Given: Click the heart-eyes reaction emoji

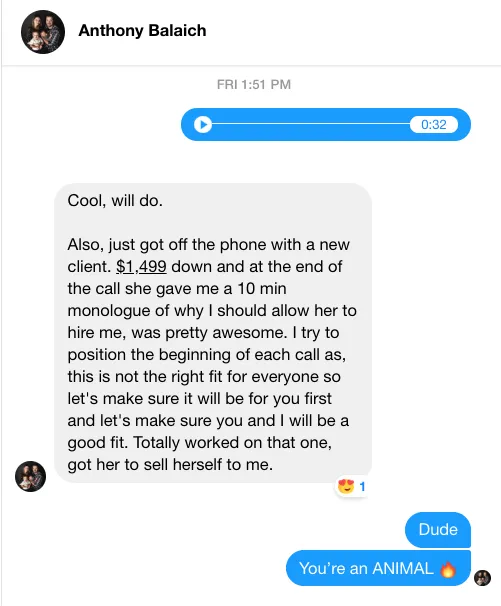Looking at the screenshot, I should [346, 486].
